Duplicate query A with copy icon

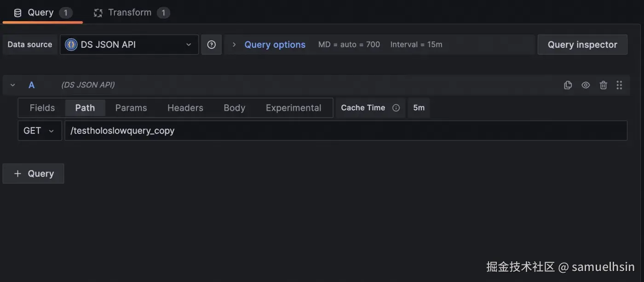568,85
